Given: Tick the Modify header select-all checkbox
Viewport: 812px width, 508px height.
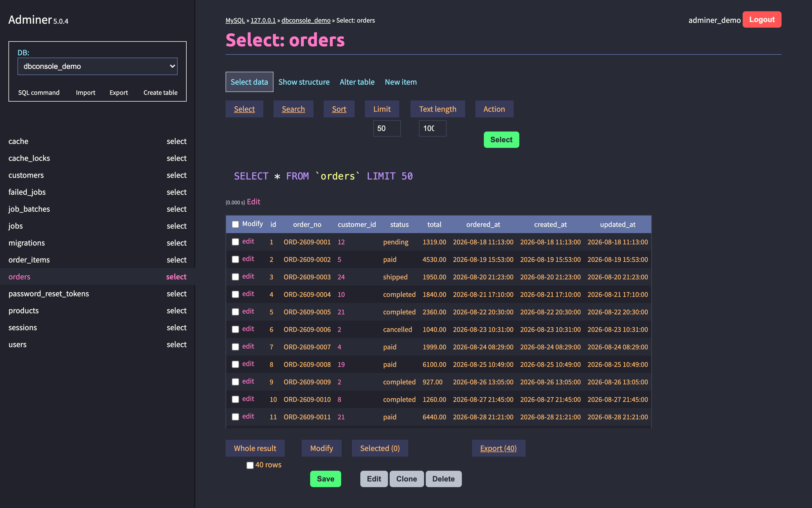Looking at the screenshot, I should 235,224.
